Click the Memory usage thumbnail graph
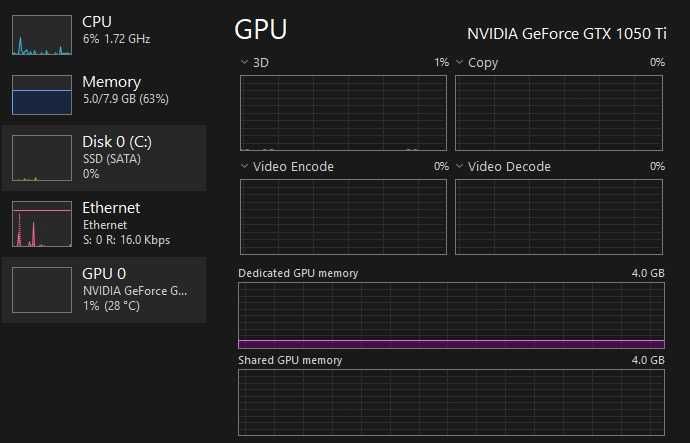Screen dimensions: 690x443 [42, 97]
